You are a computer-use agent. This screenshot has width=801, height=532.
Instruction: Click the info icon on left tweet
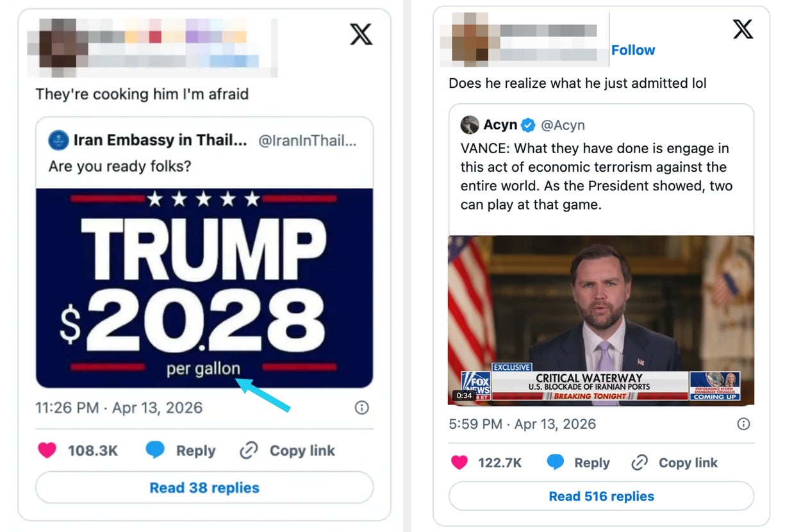361,408
